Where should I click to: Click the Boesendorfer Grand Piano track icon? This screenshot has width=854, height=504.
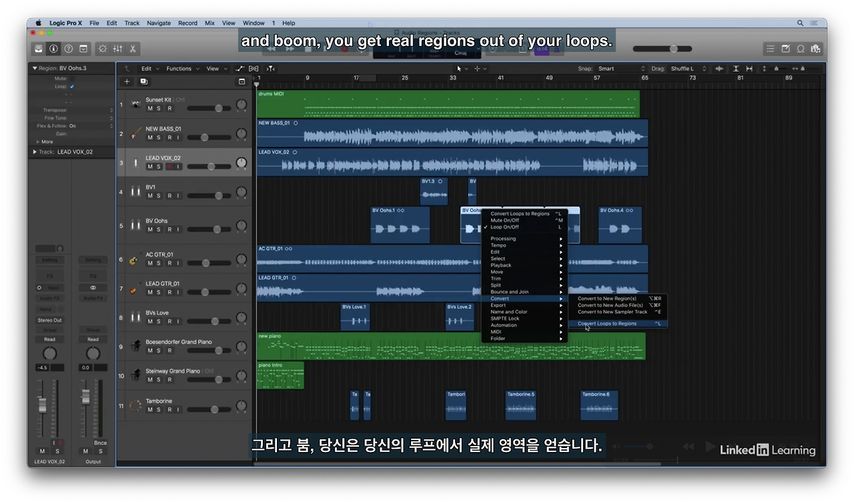click(x=135, y=347)
